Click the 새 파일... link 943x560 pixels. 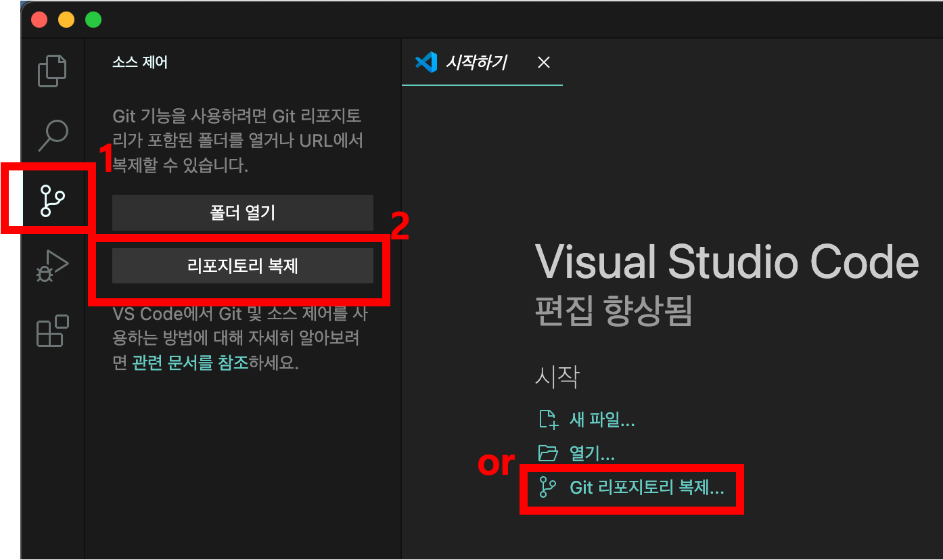[602, 420]
